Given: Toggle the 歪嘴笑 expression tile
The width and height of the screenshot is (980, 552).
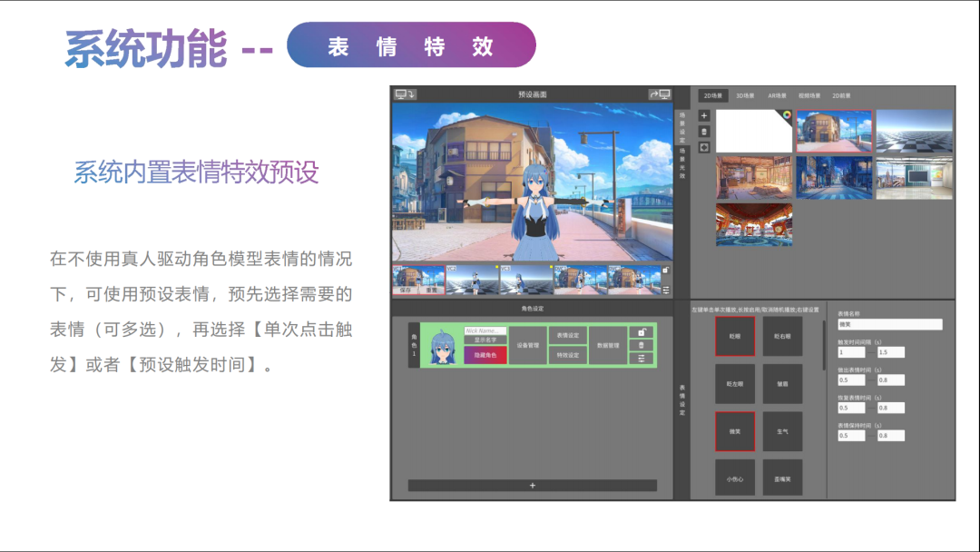Looking at the screenshot, I should point(782,478).
